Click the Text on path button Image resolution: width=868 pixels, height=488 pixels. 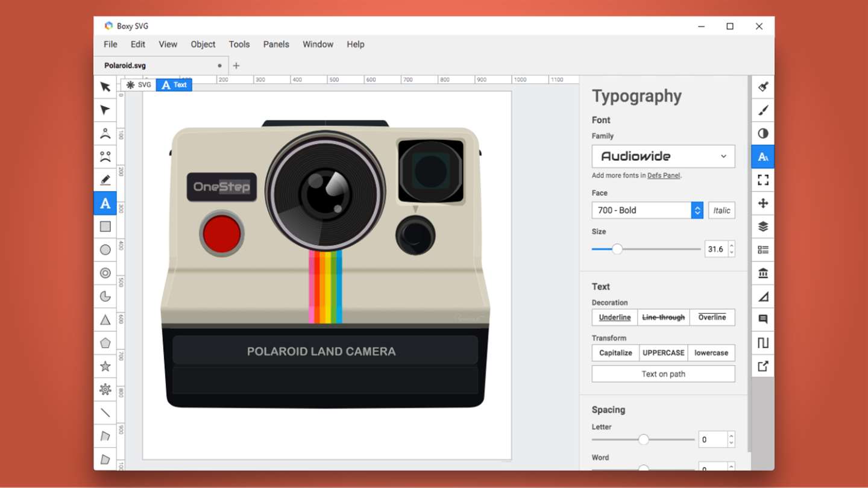point(663,374)
